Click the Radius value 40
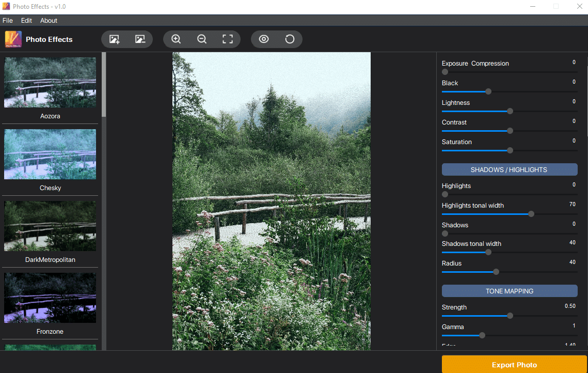Image resolution: width=588 pixels, height=373 pixels. click(572, 262)
